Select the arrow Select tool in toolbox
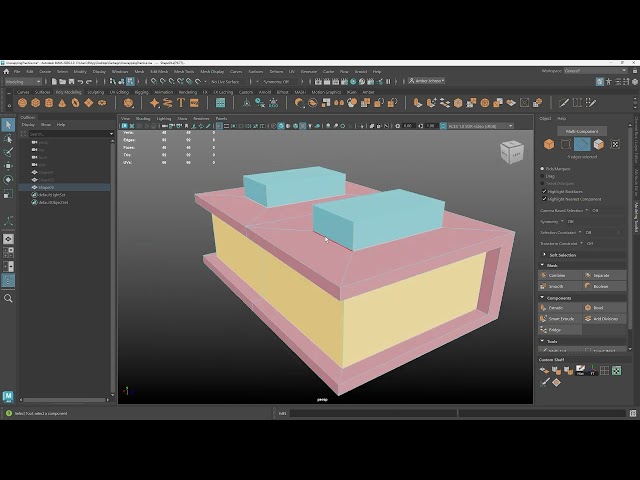The height and width of the screenshot is (480, 640). tap(8, 125)
